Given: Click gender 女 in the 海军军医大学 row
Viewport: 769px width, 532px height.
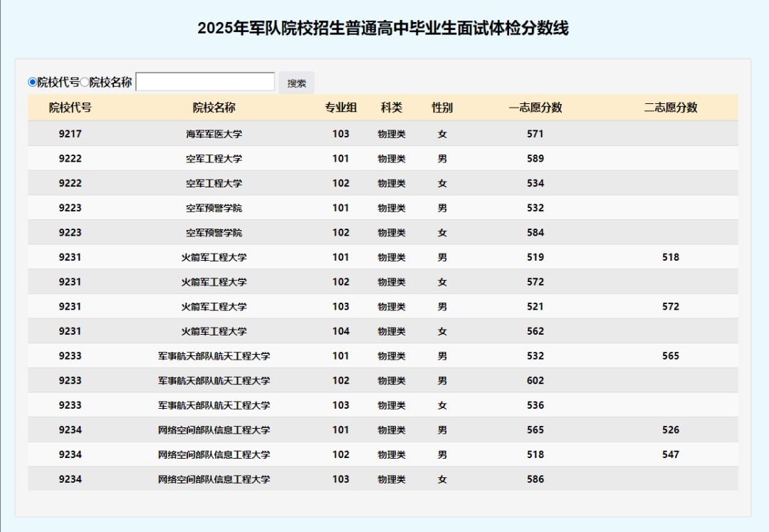Looking at the screenshot, I should click(x=442, y=134).
